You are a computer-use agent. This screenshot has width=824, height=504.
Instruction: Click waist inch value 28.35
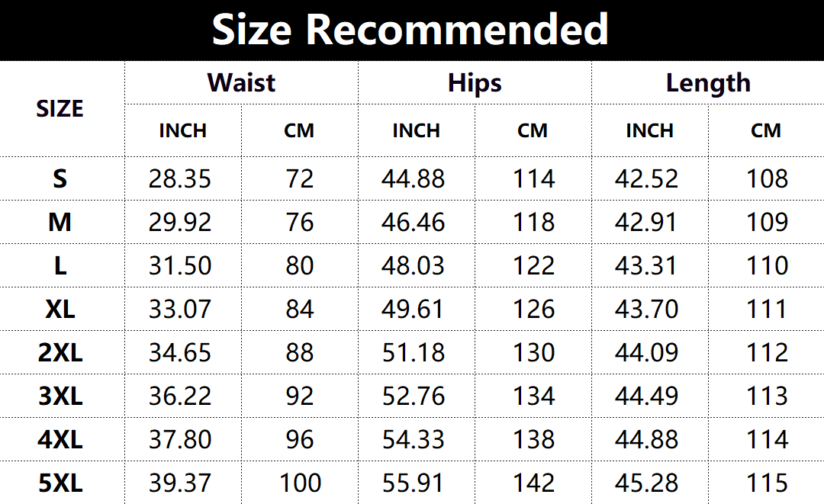coord(180,178)
